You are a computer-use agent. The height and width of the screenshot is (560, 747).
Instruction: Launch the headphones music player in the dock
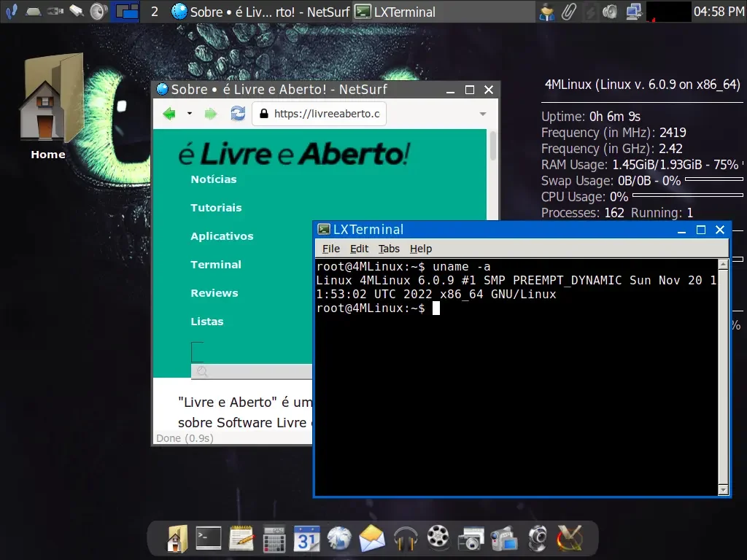coord(406,539)
